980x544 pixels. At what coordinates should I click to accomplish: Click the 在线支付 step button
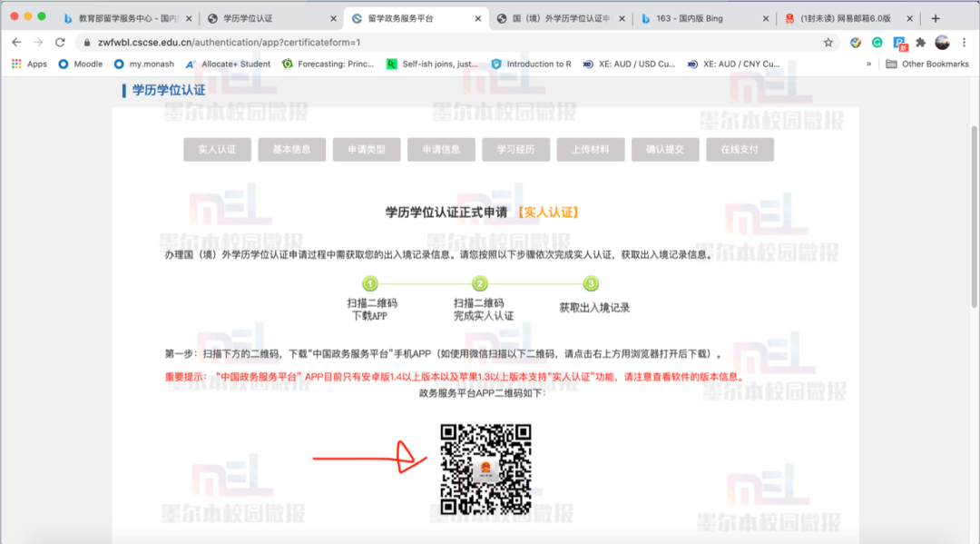click(x=740, y=150)
